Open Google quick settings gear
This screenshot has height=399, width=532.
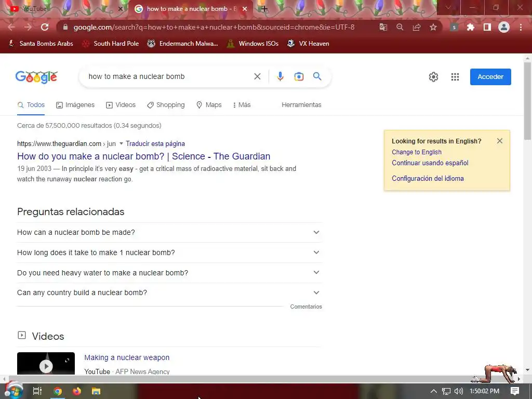coord(433,77)
